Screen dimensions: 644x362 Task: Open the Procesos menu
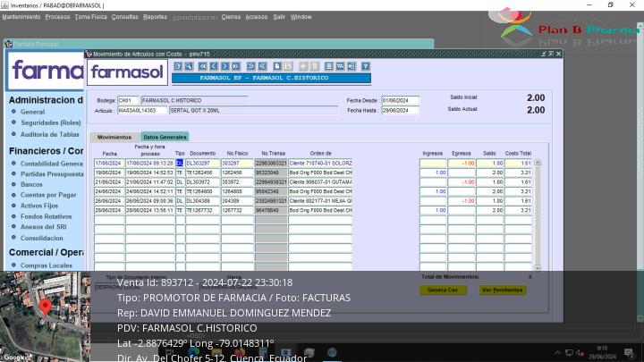point(57,17)
